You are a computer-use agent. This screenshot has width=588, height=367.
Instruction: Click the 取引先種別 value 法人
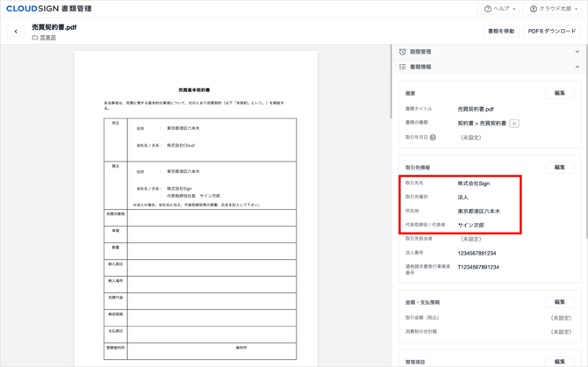(x=463, y=198)
